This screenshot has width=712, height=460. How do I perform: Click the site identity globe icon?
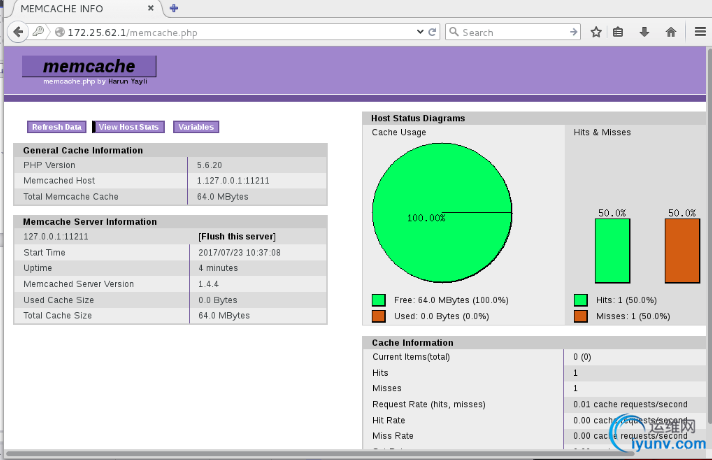[x=59, y=32]
